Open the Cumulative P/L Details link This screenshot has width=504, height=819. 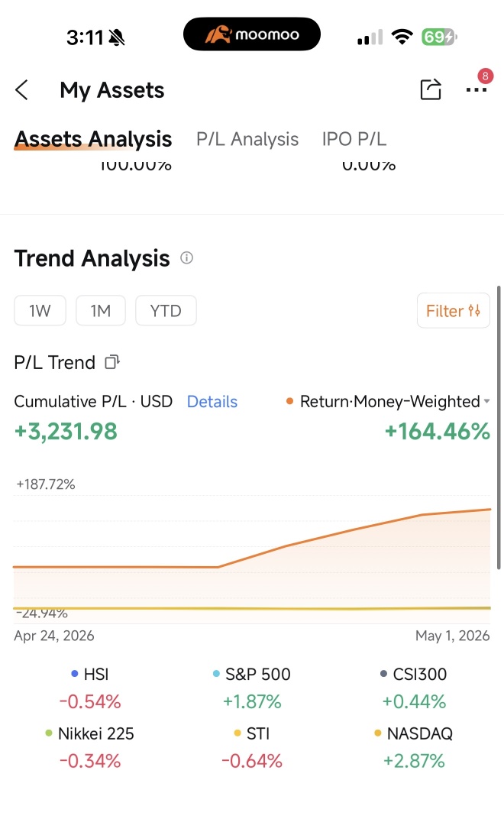pyautogui.click(x=212, y=402)
